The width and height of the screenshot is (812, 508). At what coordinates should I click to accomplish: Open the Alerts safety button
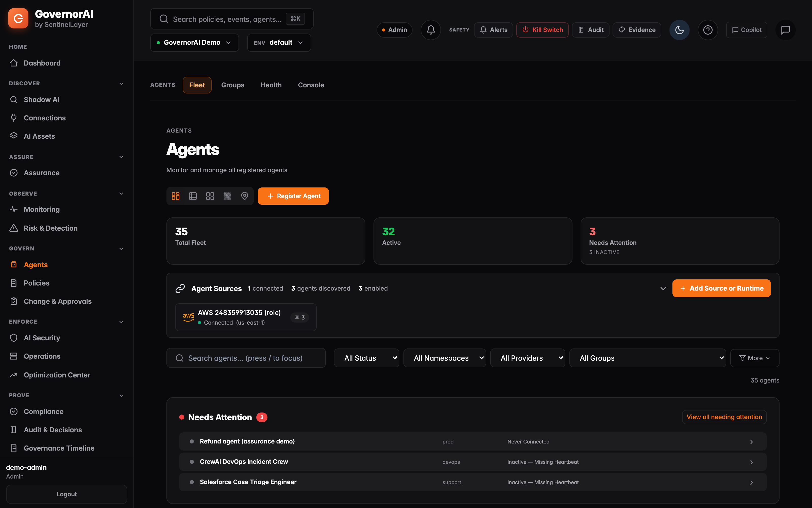pyautogui.click(x=493, y=30)
